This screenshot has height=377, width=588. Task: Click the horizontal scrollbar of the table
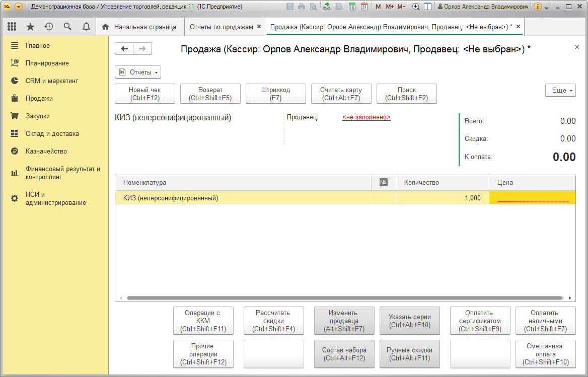(x=345, y=298)
